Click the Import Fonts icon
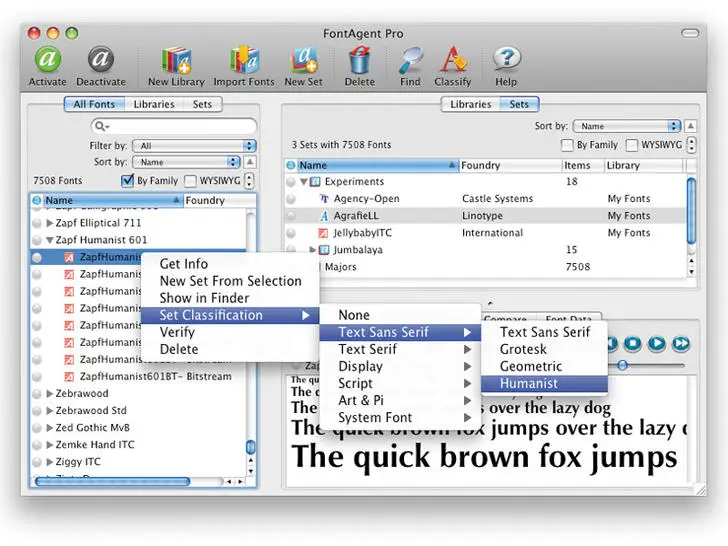 (x=244, y=60)
